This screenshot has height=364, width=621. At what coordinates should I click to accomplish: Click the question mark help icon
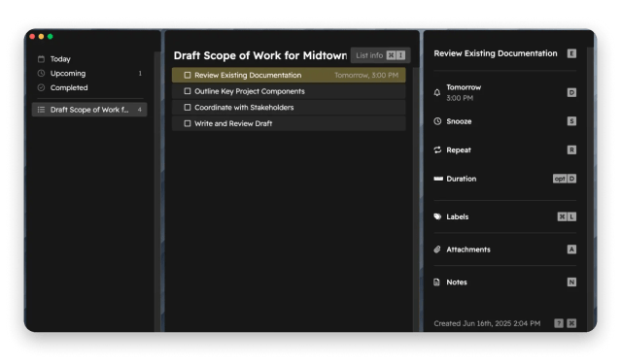[559, 323]
